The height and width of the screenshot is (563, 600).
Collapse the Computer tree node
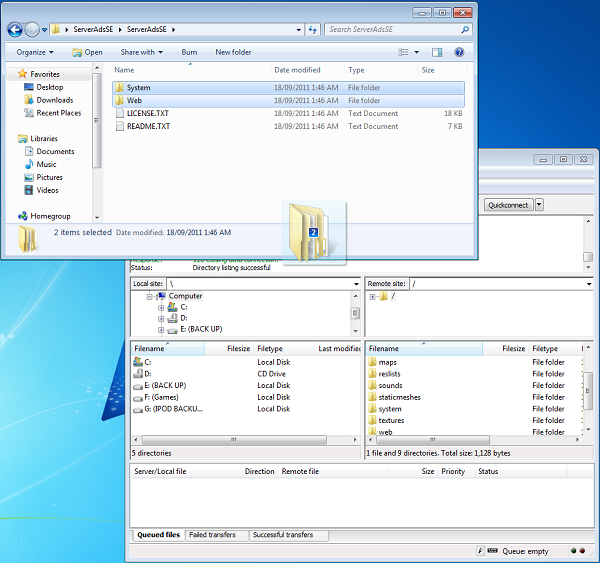click(150, 297)
